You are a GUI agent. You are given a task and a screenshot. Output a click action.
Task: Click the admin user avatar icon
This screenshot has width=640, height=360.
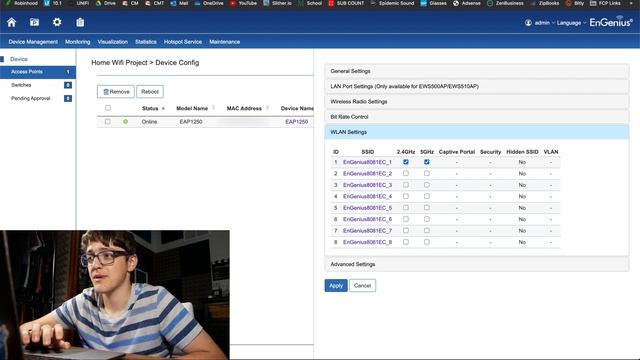coord(528,23)
